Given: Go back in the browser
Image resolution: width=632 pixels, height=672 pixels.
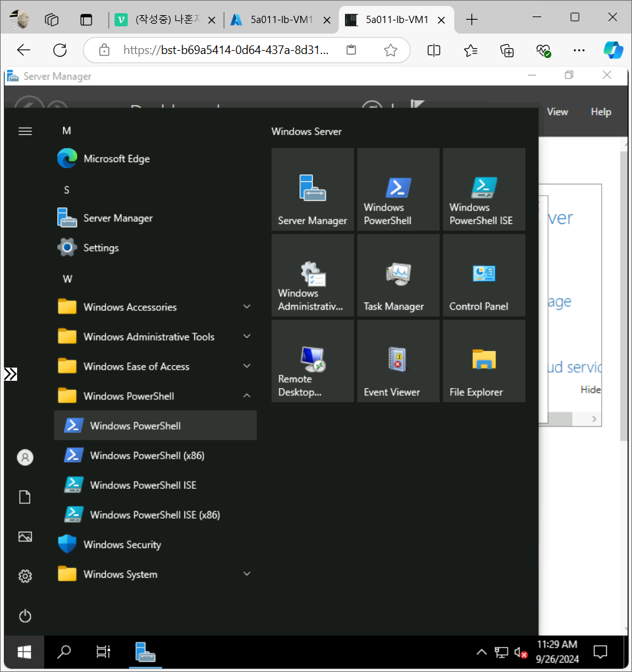Looking at the screenshot, I should (x=24, y=51).
